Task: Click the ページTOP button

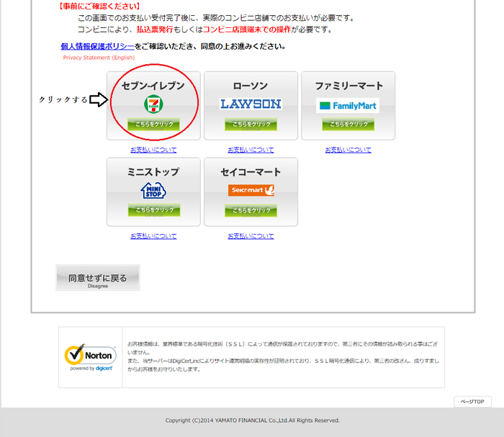Action: [x=472, y=402]
